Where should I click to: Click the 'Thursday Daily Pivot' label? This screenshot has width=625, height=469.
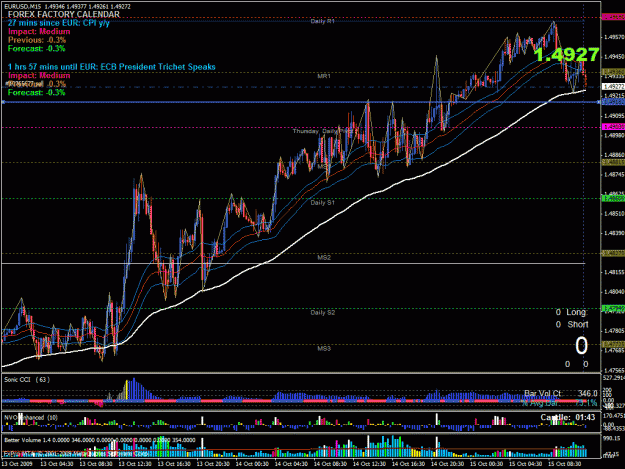point(322,131)
